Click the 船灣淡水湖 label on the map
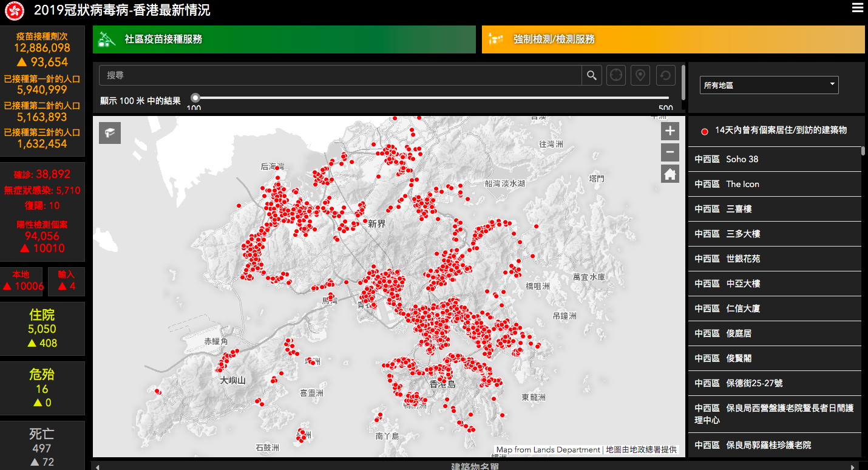This screenshot has width=868, height=470. click(504, 183)
